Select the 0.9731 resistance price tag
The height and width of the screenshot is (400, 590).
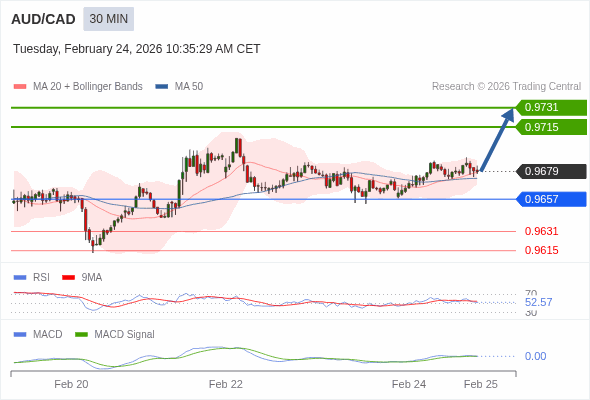coord(551,107)
